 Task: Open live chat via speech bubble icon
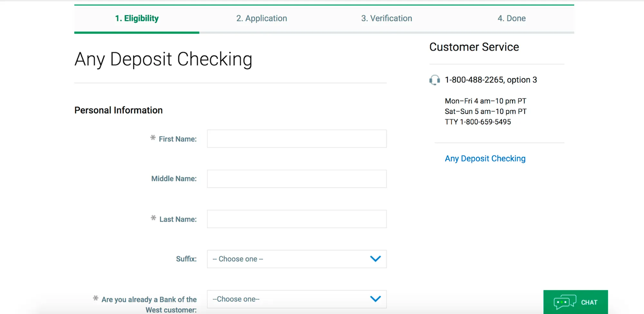coord(565,302)
